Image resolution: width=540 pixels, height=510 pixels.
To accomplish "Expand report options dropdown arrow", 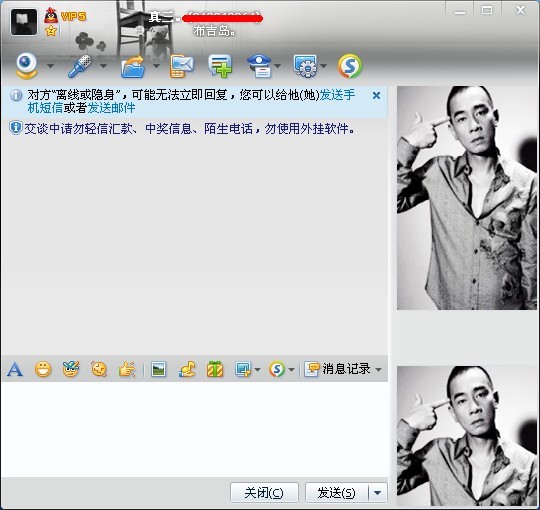I will pos(278,66).
